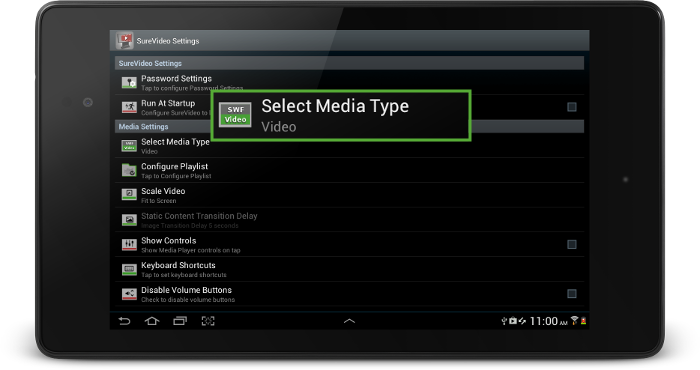
Task: Tap the SureVideo app icon in title bar
Action: 125,41
